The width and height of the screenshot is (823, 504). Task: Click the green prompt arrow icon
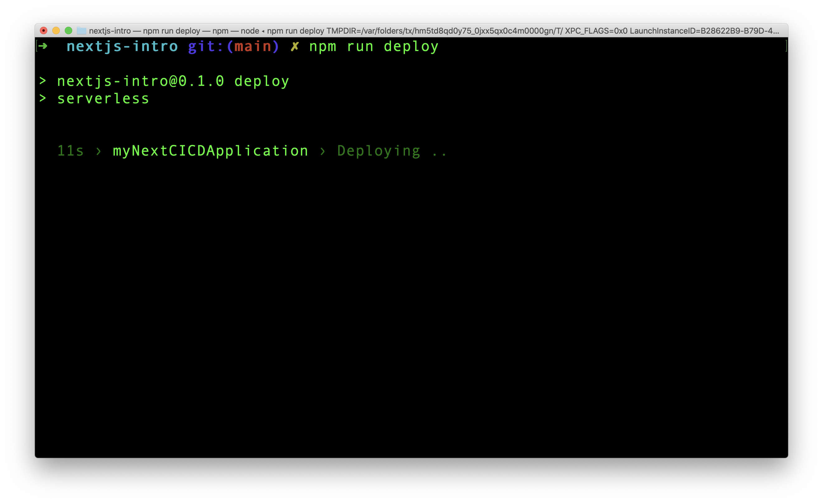tap(43, 46)
